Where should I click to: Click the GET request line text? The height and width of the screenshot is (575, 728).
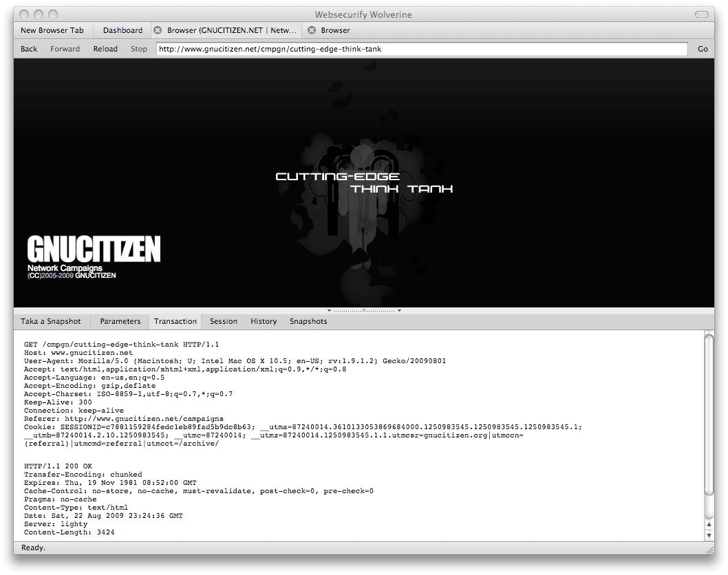point(121,345)
